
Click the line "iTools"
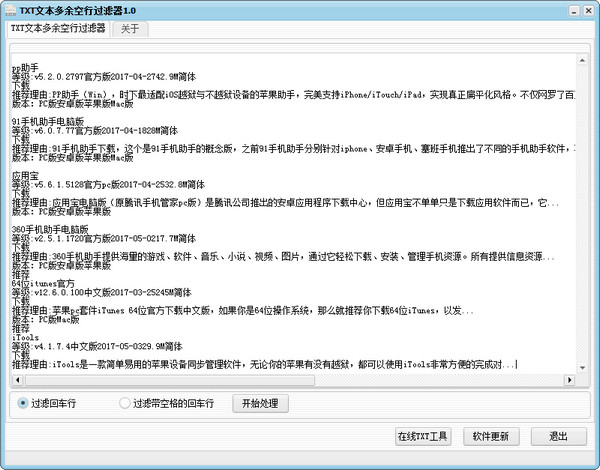click(25, 338)
